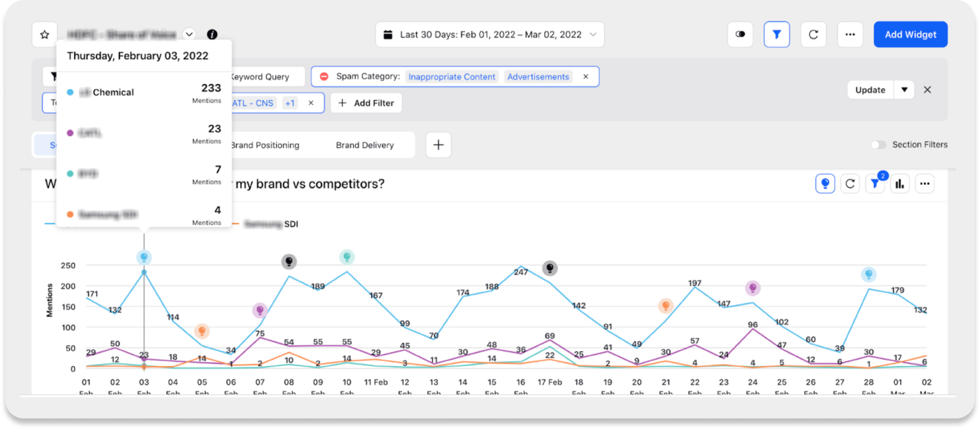Click the blue color dot for Chemical

click(x=70, y=92)
